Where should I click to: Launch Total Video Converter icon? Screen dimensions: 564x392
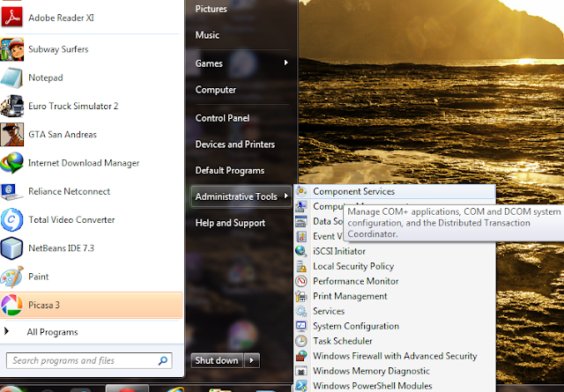point(11,219)
